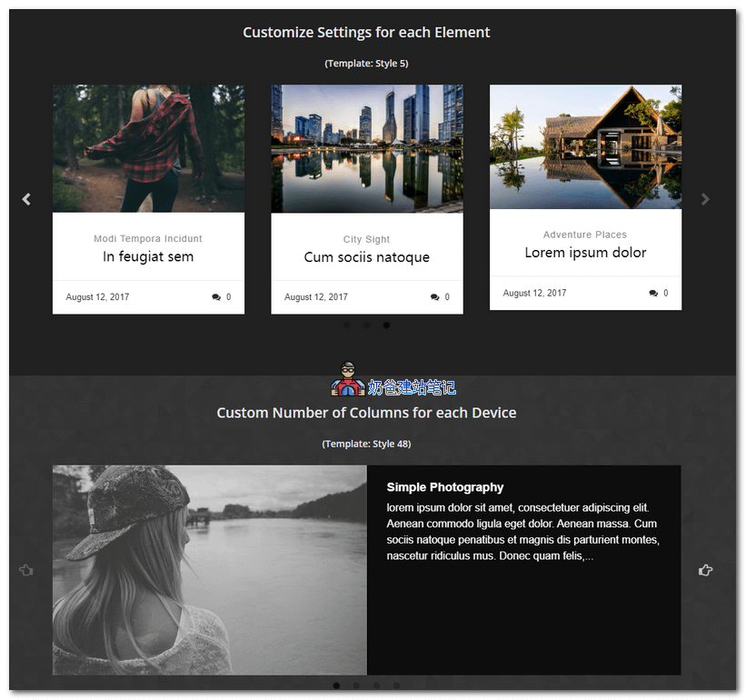746x700 pixels.
Task: Click the comment icon on the In feugiat sem card
Action: coord(216,297)
